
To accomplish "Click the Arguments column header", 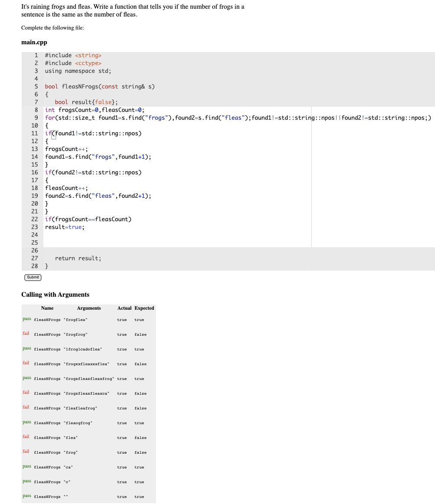I will click(89, 308).
